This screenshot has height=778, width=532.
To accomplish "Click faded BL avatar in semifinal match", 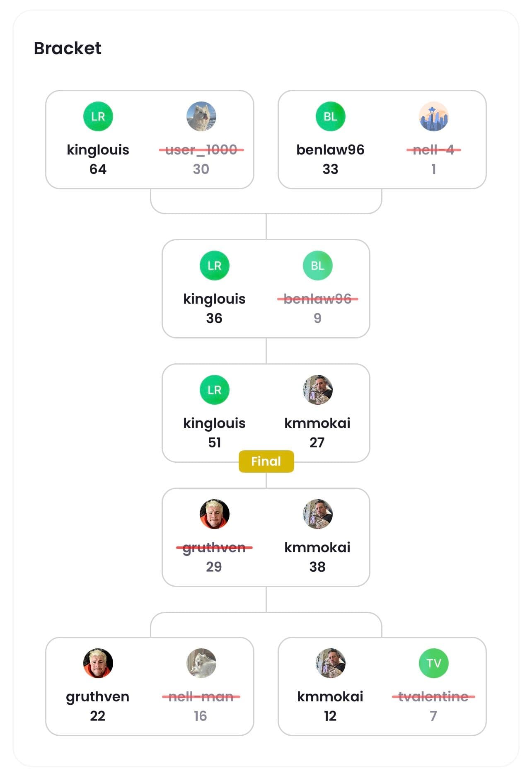I will click(317, 266).
